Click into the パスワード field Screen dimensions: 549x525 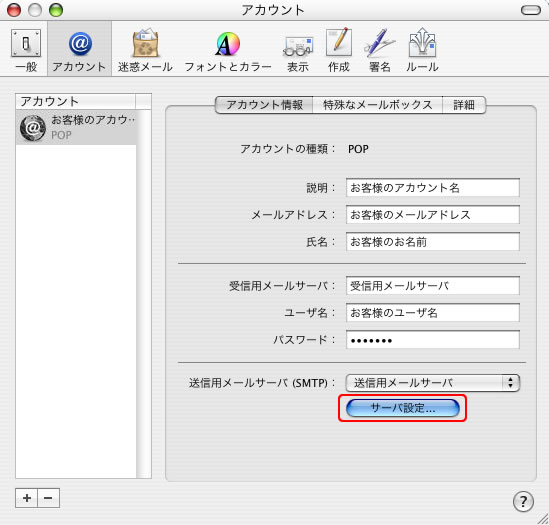pos(432,340)
